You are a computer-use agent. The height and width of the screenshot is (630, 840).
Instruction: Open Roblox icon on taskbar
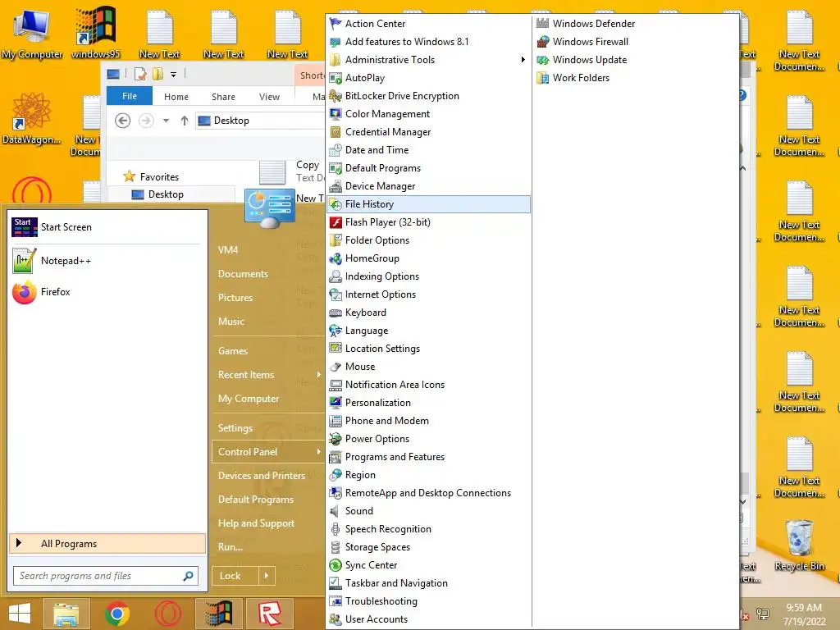click(x=270, y=614)
